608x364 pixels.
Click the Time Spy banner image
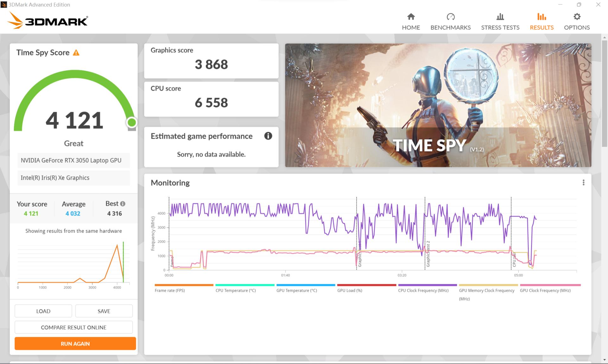[438, 105]
